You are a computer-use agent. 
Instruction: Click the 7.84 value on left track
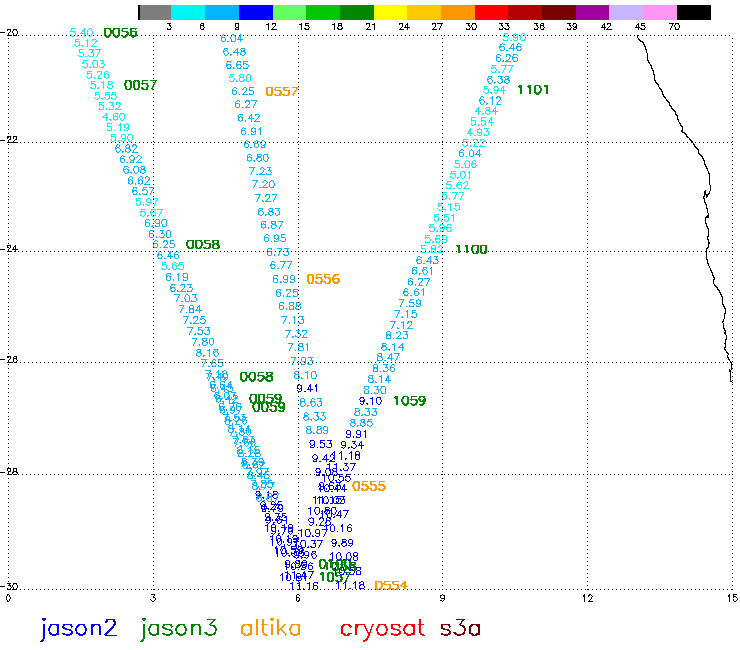pyautogui.click(x=190, y=309)
